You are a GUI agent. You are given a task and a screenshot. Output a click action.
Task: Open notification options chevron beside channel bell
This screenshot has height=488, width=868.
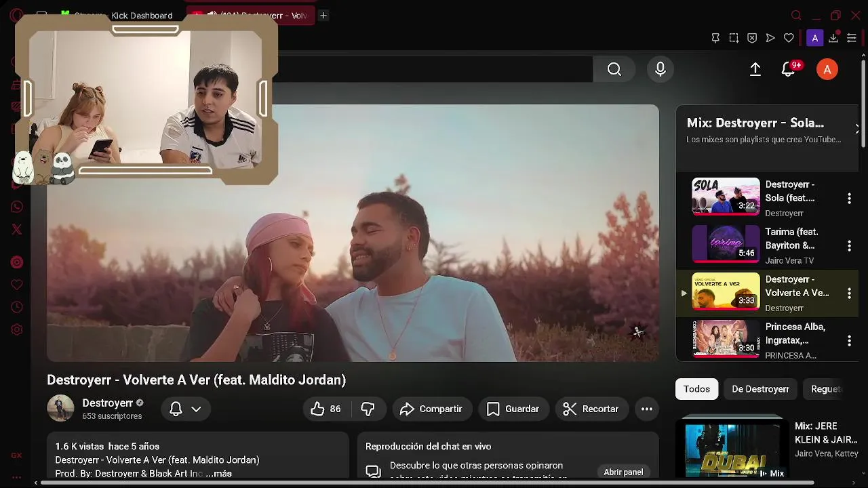click(196, 409)
